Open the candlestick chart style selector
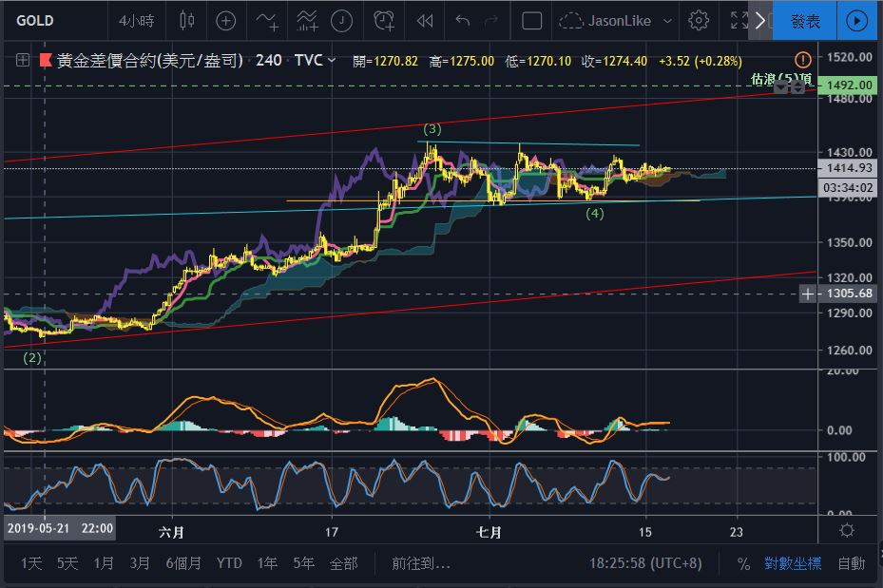 tap(186, 20)
